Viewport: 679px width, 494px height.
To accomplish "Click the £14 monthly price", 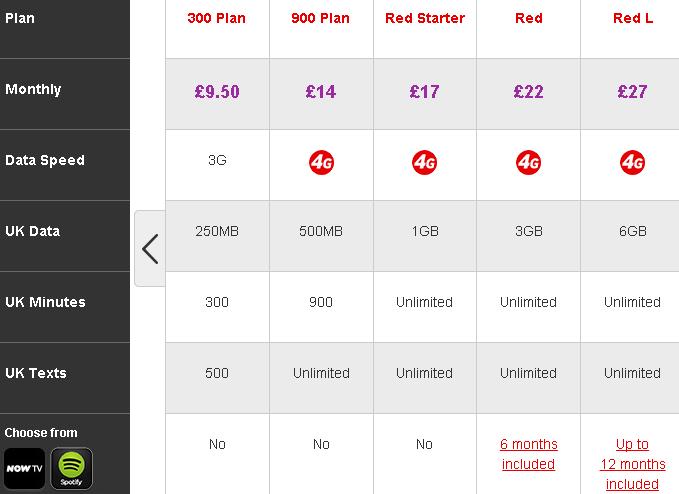I will (321, 92).
